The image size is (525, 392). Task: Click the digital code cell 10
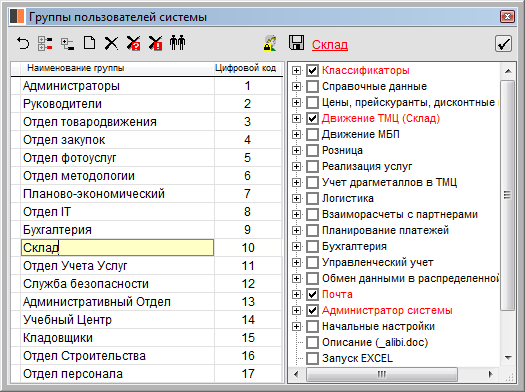[x=248, y=248]
